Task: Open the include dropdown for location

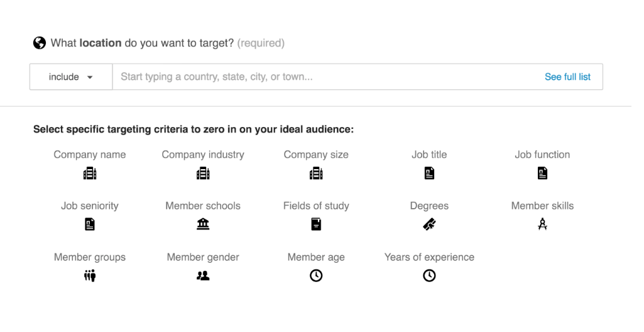Action: [x=71, y=77]
